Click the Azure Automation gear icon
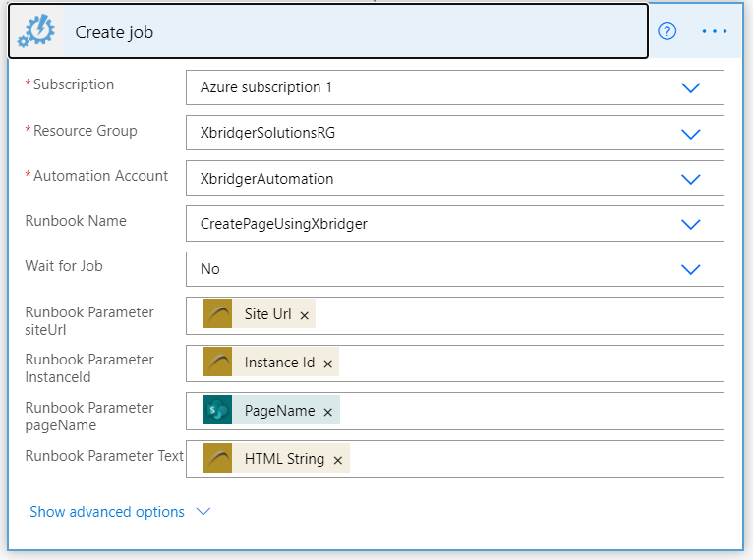 pos(36,31)
